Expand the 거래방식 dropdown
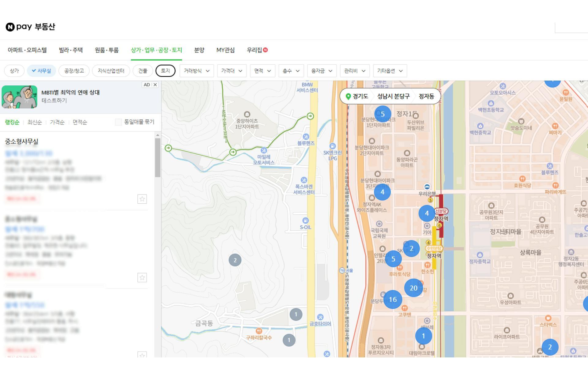 (197, 71)
